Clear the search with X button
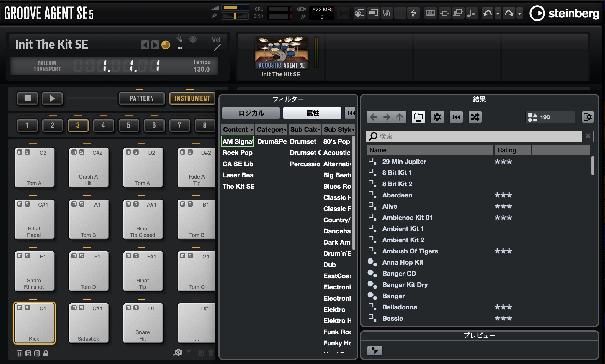 click(x=588, y=136)
